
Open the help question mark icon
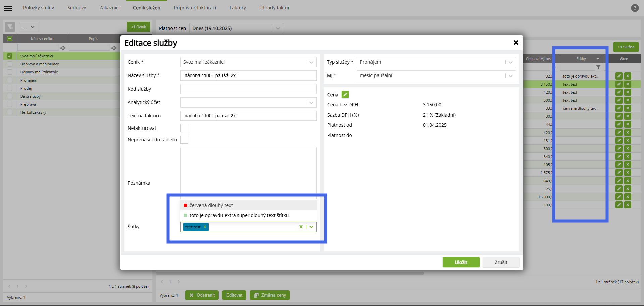pyautogui.click(x=635, y=8)
